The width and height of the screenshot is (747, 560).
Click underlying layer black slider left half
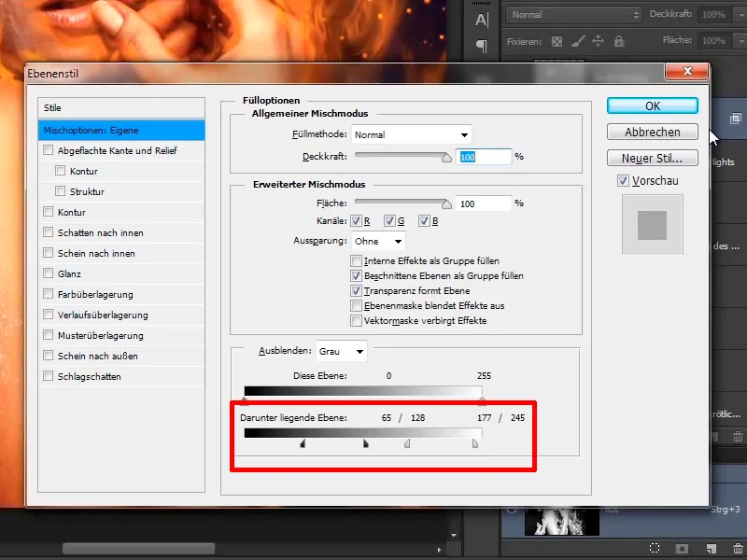tap(303, 444)
